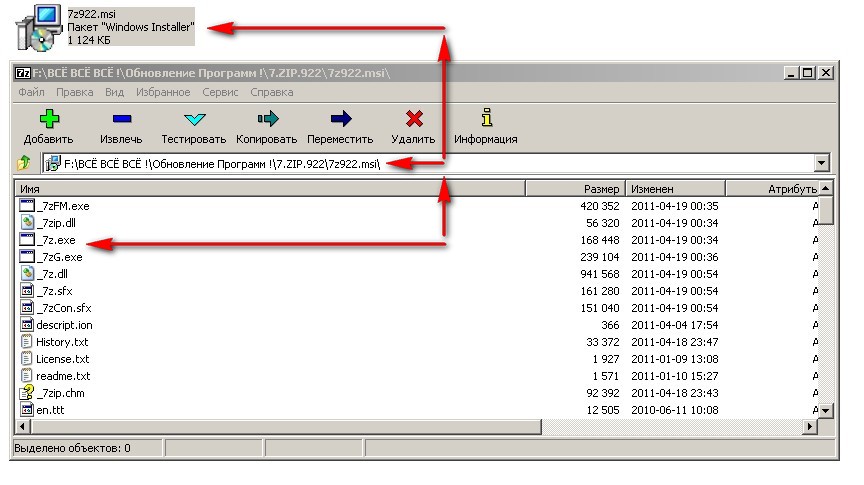Viewport: 864px width, 485px height.
Task: Sort by the Размер column header
Action: [575, 188]
